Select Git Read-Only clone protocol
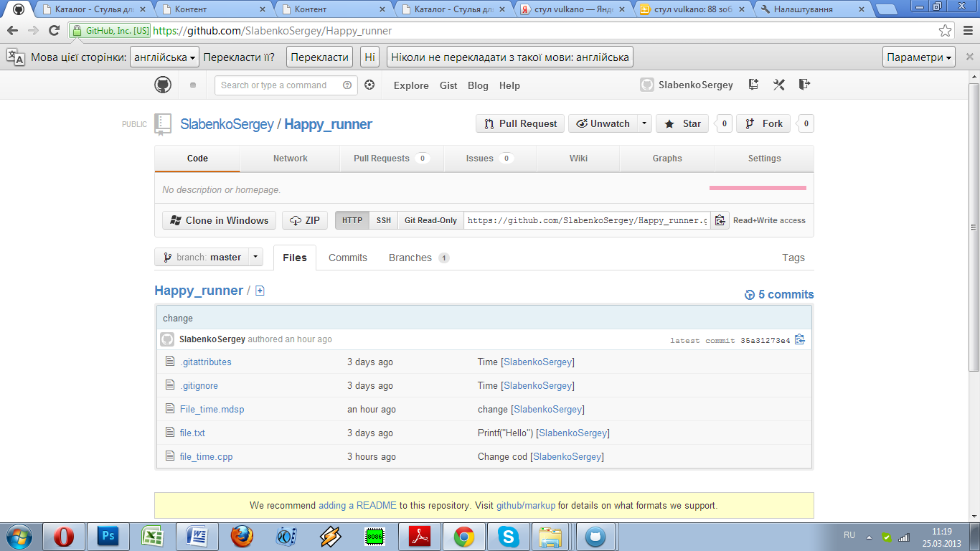The image size is (980, 551). [430, 220]
